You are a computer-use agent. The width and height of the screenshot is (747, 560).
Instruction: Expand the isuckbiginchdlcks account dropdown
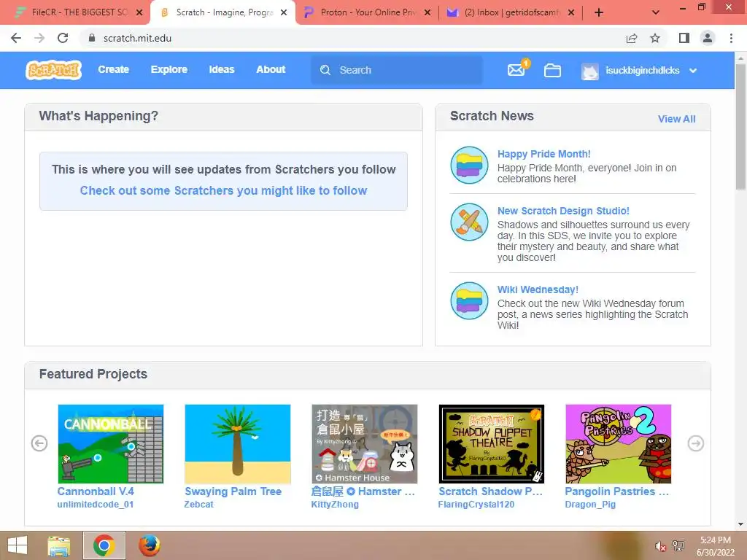pyautogui.click(x=693, y=71)
